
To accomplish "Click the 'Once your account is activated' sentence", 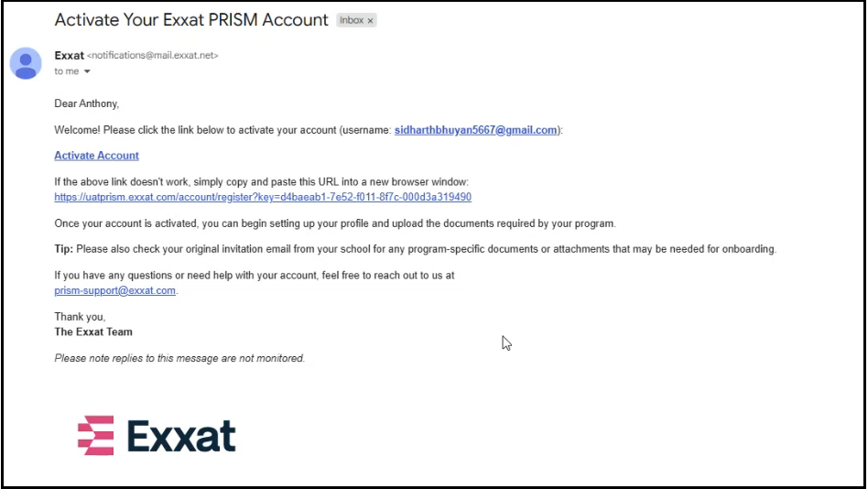I will pos(335,223).
